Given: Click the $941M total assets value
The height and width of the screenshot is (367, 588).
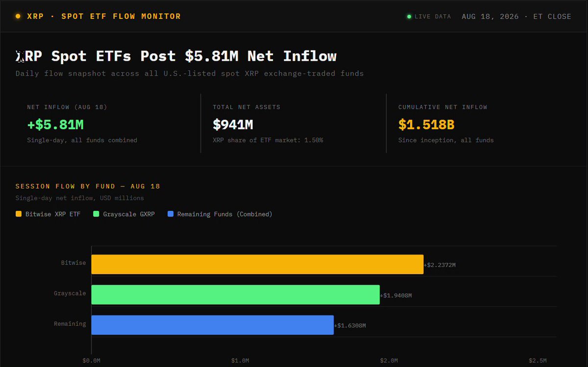Looking at the screenshot, I should click(233, 125).
